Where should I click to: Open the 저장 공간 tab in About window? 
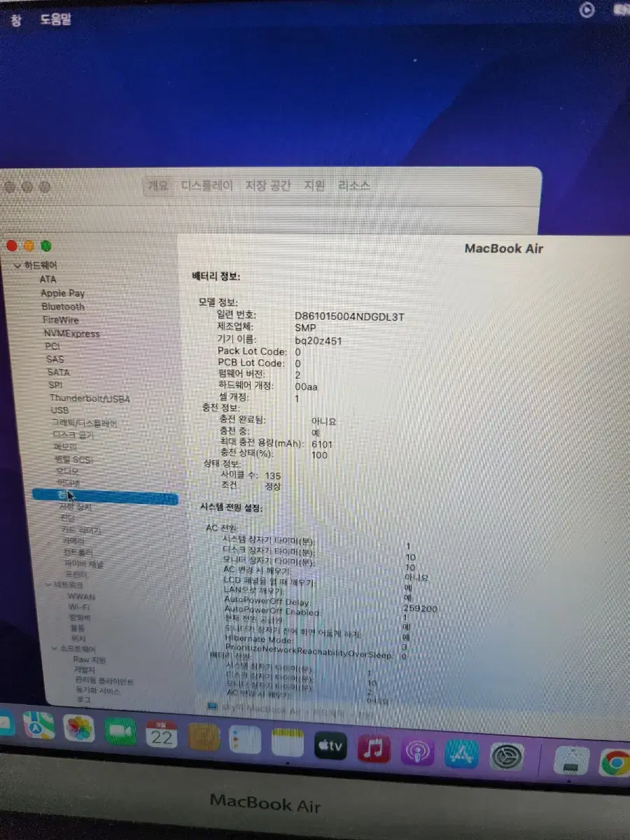[x=267, y=185]
